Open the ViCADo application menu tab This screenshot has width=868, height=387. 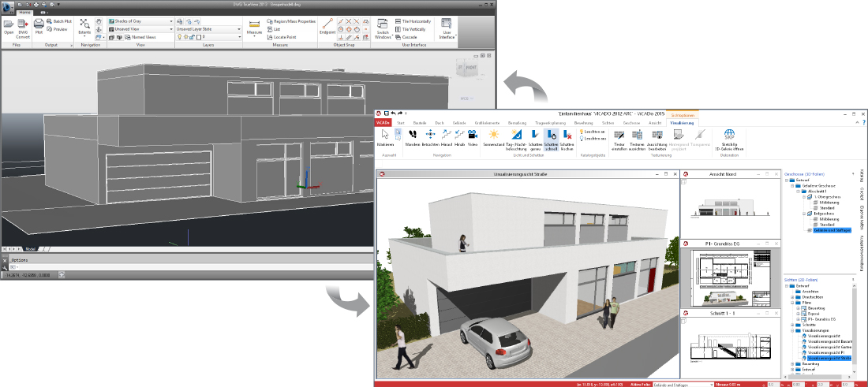[383, 123]
